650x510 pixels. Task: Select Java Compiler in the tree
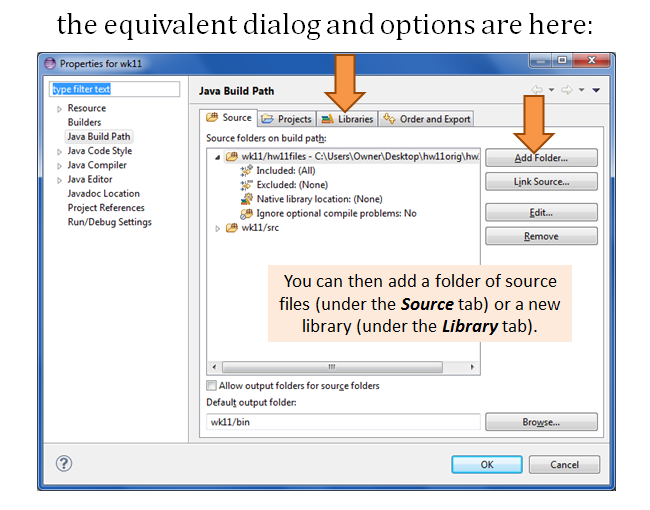coord(96,165)
